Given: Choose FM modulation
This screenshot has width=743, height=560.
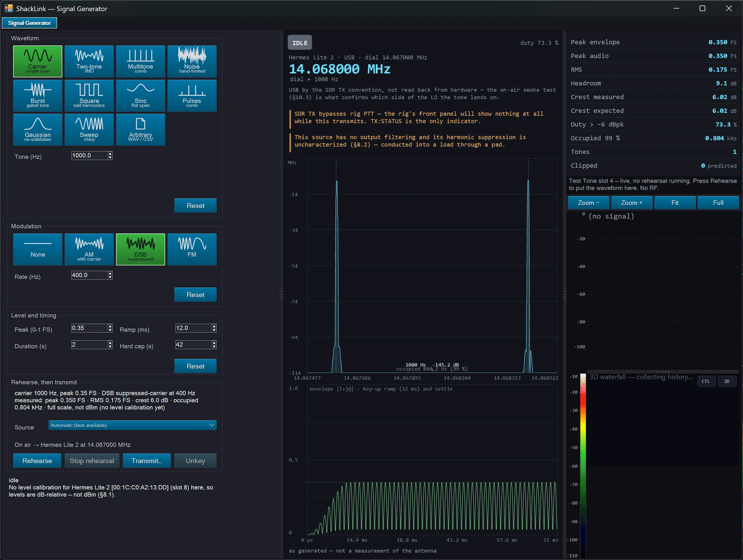Looking at the screenshot, I should click(192, 250).
